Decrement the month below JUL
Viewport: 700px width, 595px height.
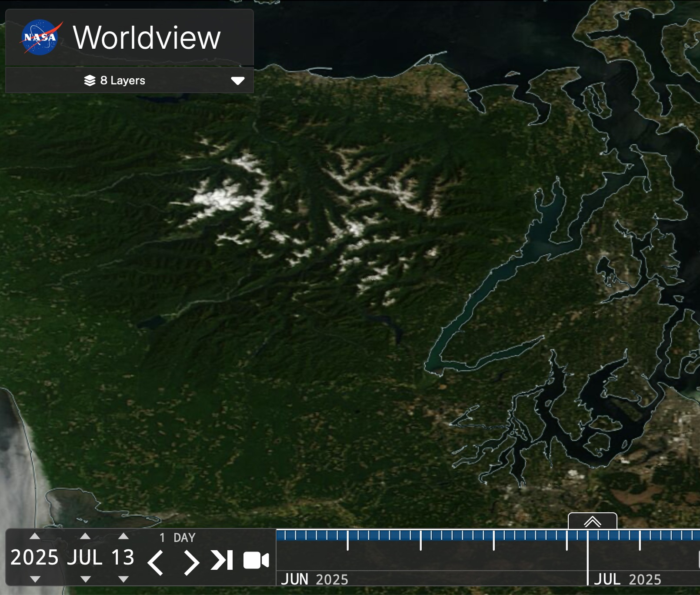coord(85,579)
